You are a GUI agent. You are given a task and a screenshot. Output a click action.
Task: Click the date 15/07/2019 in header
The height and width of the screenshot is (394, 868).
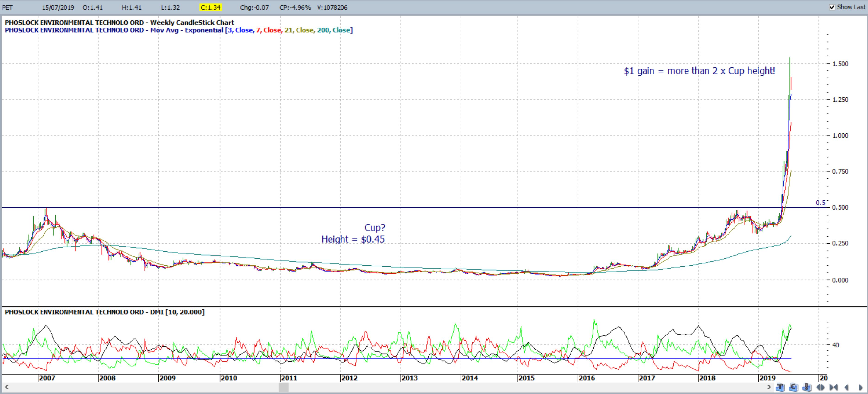tap(58, 7)
